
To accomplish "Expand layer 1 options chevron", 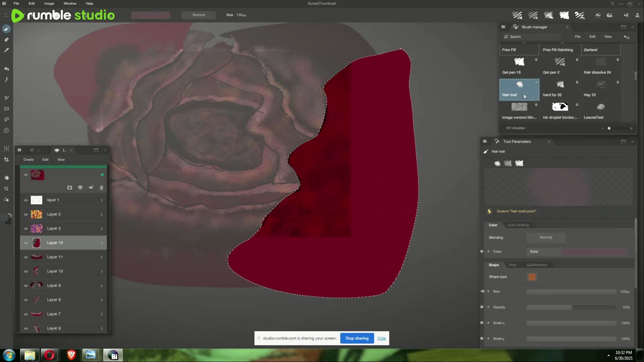I will [x=102, y=200].
